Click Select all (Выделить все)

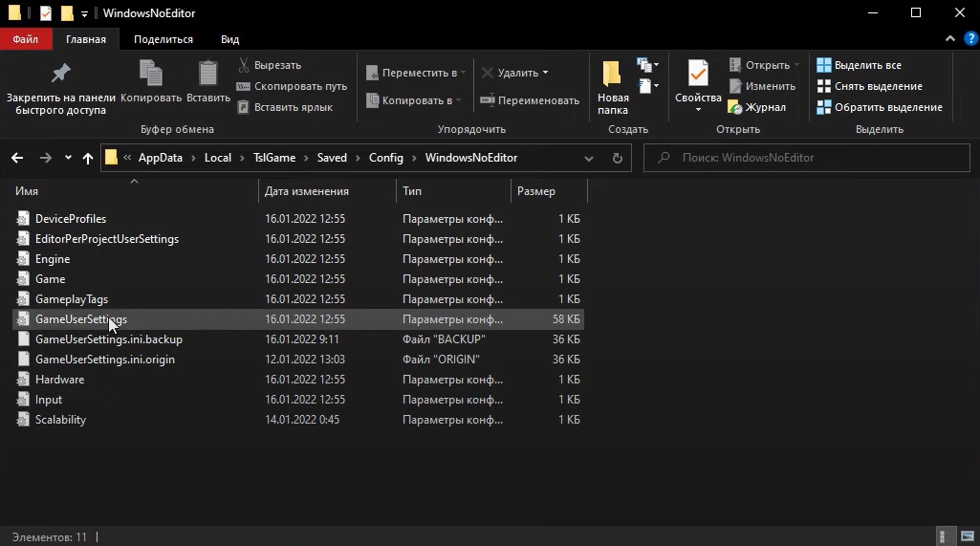[x=858, y=65]
